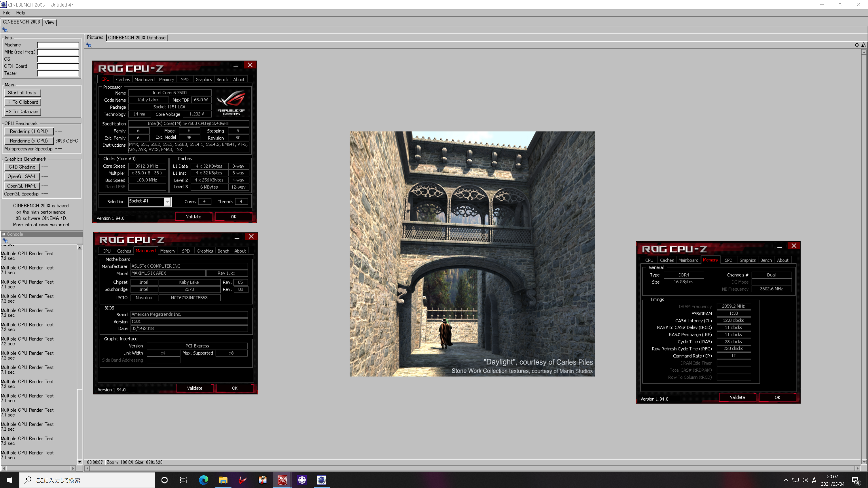Click the Tester input field
Viewport: 868px width, 488px height.
point(58,73)
